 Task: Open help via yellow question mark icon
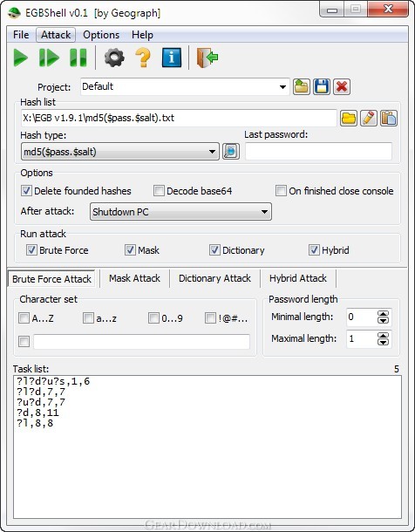click(x=143, y=58)
